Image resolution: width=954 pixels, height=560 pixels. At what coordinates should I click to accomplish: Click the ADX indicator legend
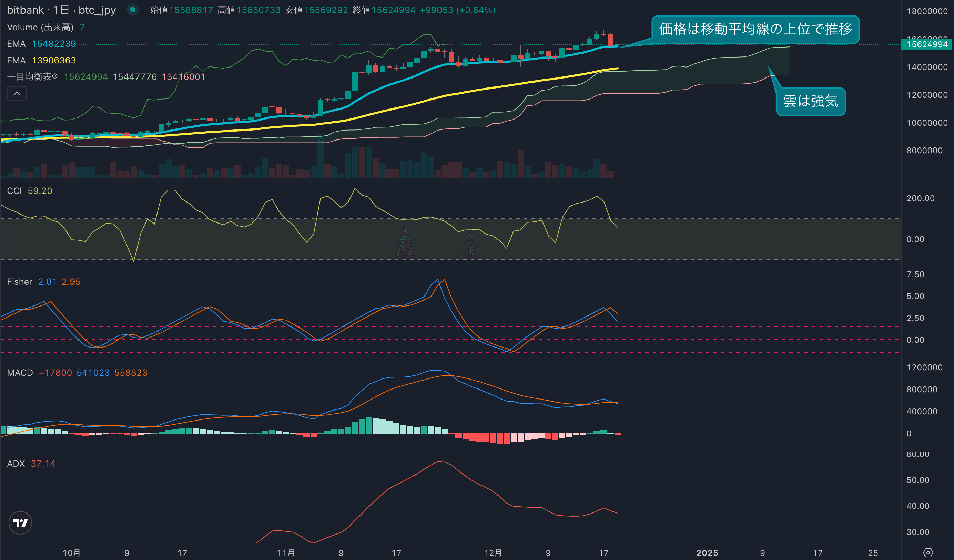[16, 464]
